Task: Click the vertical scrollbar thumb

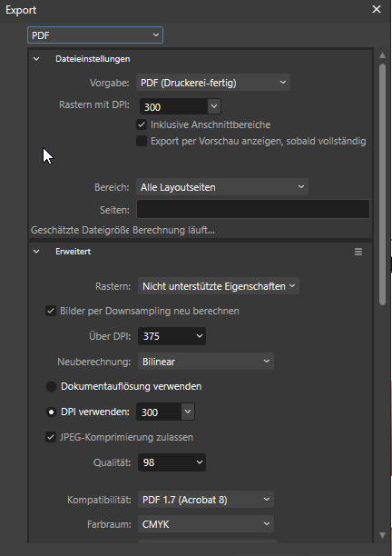Action: click(x=382, y=184)
